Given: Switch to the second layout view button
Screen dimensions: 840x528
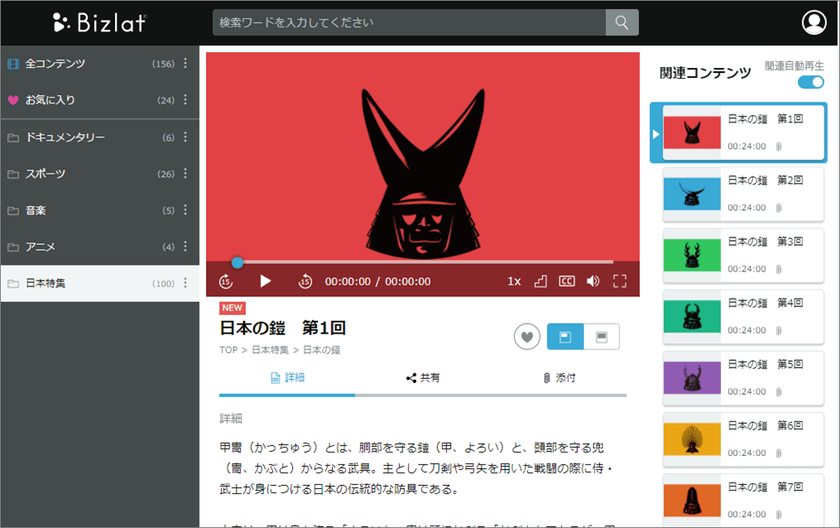Looking at the screenshot, I should [x=601, y=337].
